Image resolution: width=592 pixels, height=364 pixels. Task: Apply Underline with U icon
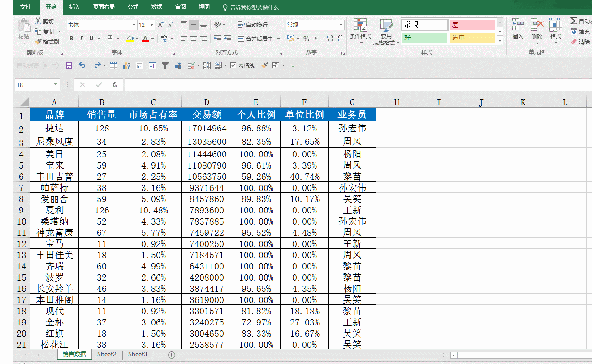pyautogui.click(x=91, y=39)
